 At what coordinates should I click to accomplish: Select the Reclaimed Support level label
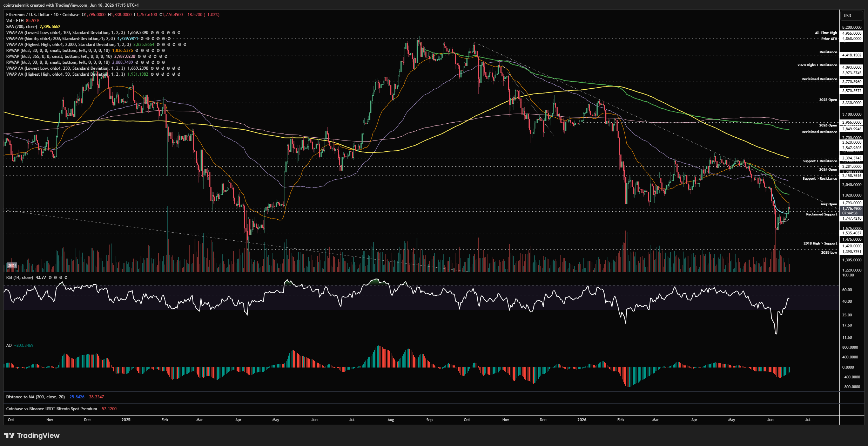point(821,214)
